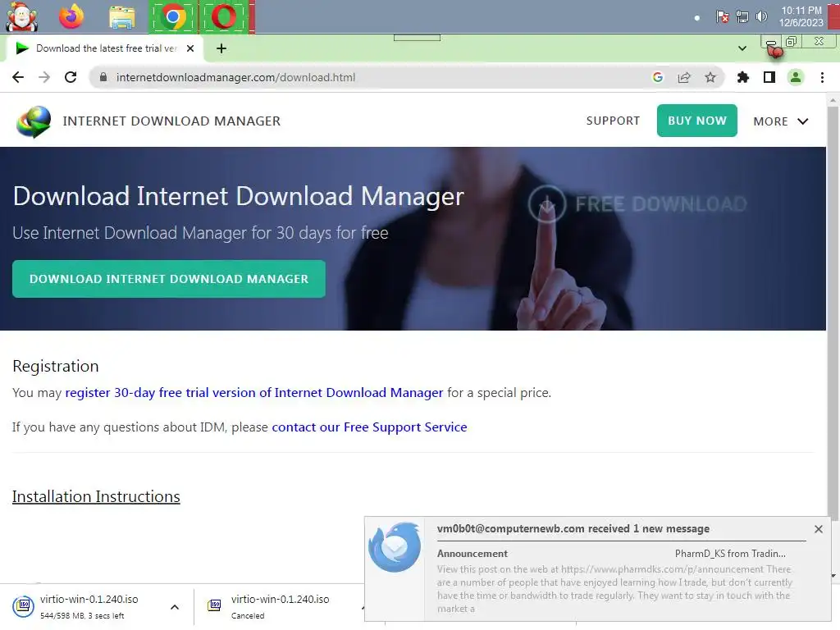This screenshot has width=840, height=630.
Task: Show the 10:11 PM clock calendar
Action: [801, 16]
